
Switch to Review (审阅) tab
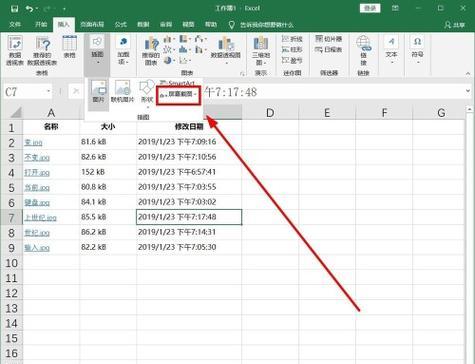(166, 25)
